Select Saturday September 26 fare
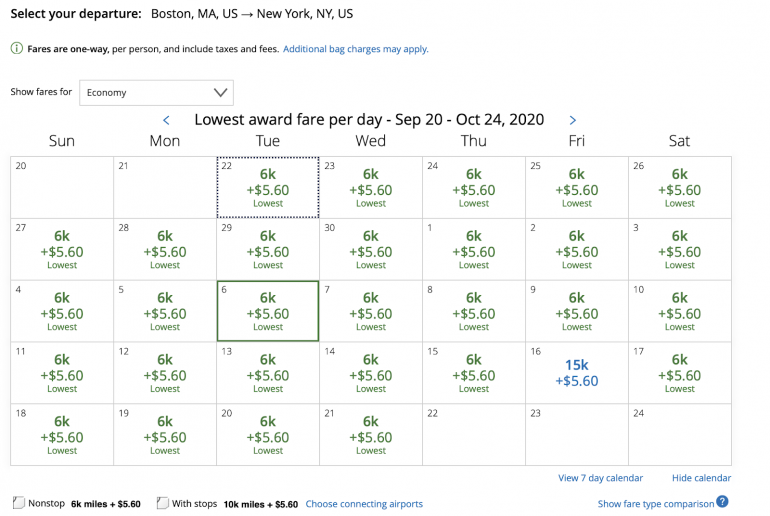This screenshot has width=770, height=516. click(679, 187)
